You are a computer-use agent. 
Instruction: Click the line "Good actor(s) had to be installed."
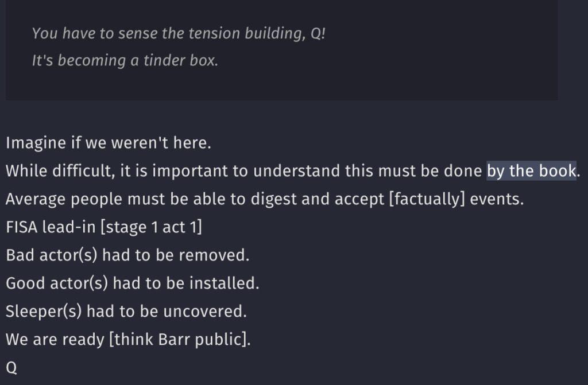[132, 283]
